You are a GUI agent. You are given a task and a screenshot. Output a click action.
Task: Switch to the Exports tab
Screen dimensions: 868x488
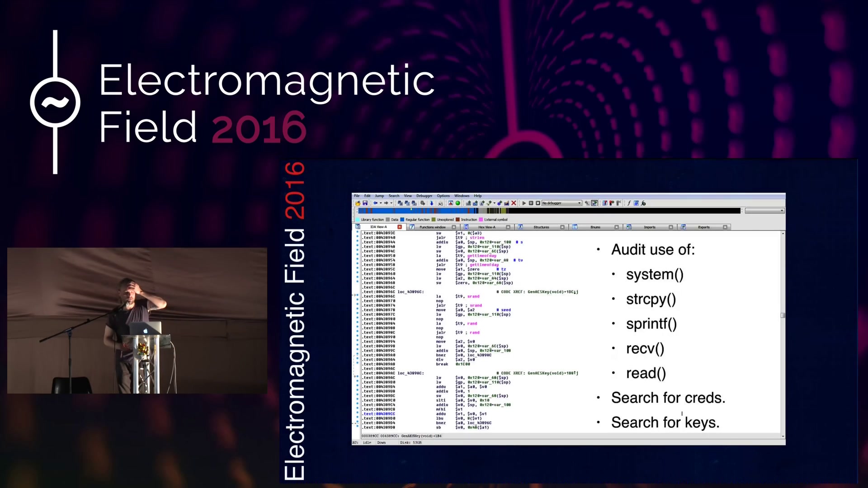coord(704,227)
